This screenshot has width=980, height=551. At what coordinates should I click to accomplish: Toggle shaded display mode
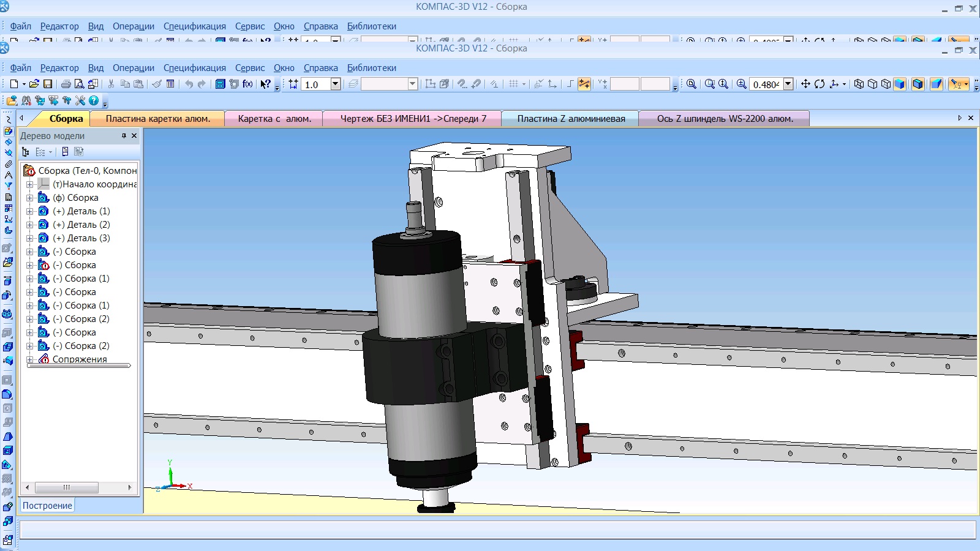[899, 84]
